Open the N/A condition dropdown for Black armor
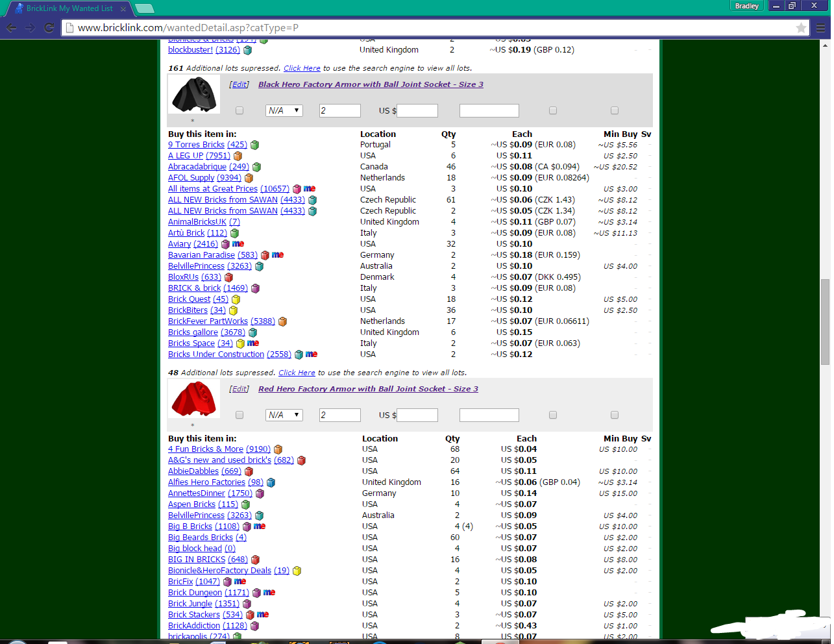Screen dimensions: 834x644 point(284,110)
